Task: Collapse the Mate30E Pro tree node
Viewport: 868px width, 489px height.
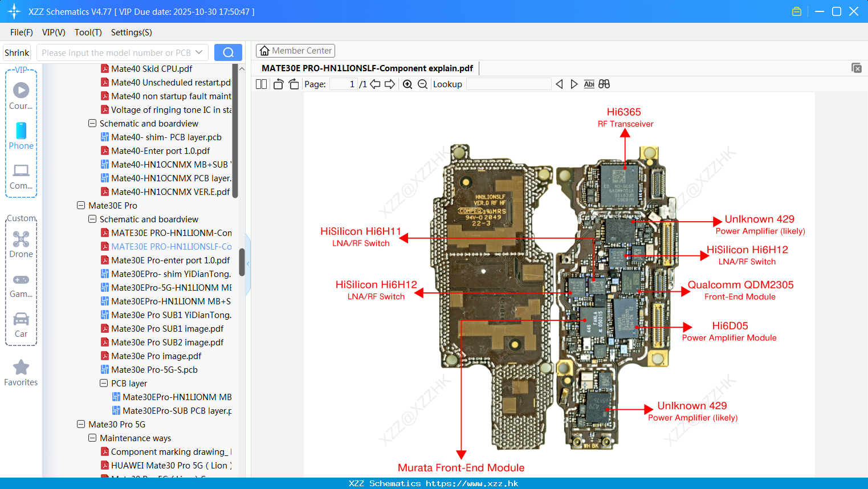Action: [x=81, y=205]
